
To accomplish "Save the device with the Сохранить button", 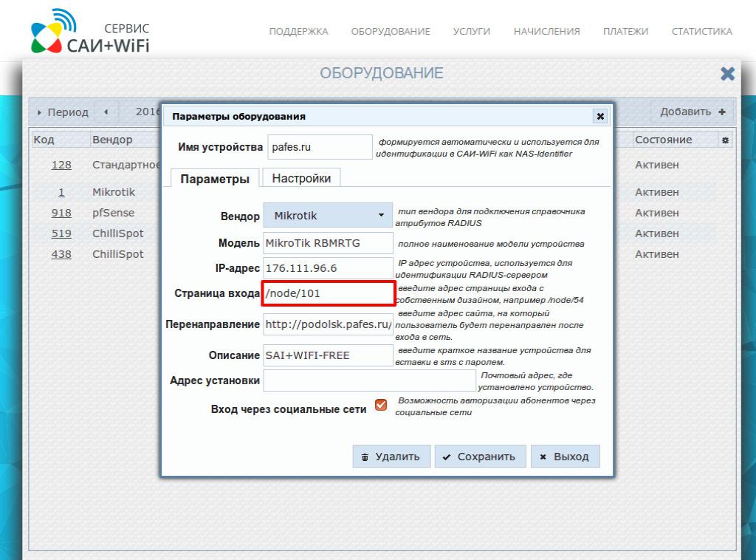I will click(x=480, y=456).
